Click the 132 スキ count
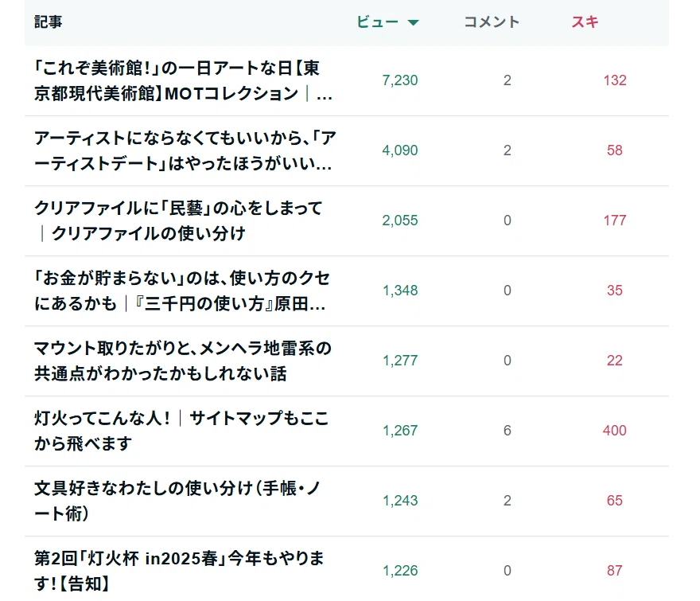Viewport: 700px width, 601px height. tap(615, 80)
